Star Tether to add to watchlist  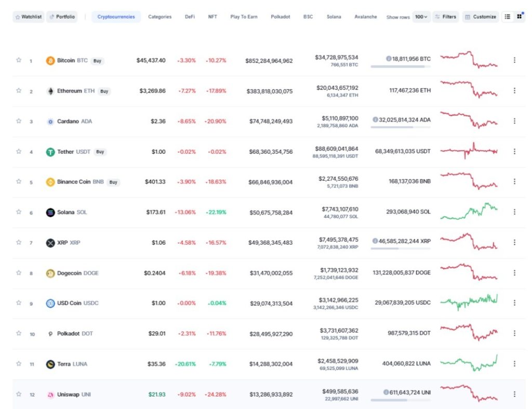pyautogui.click(x=19, y=151)
